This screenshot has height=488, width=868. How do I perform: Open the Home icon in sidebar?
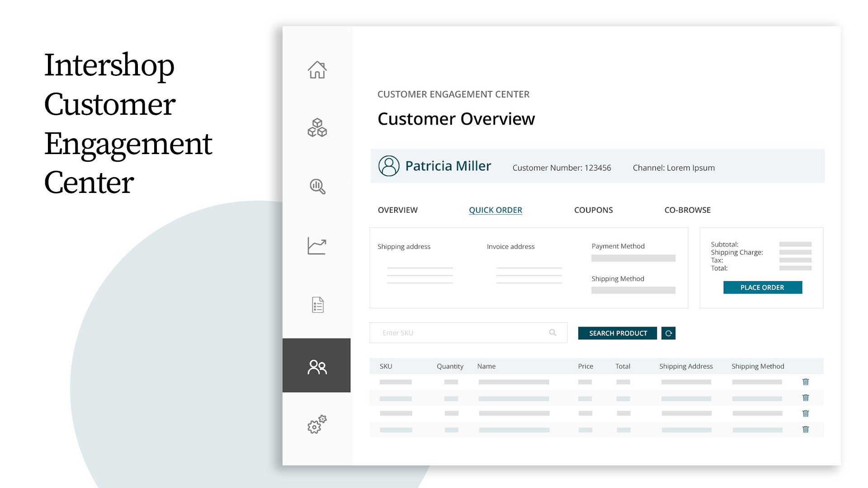point(317,70)
